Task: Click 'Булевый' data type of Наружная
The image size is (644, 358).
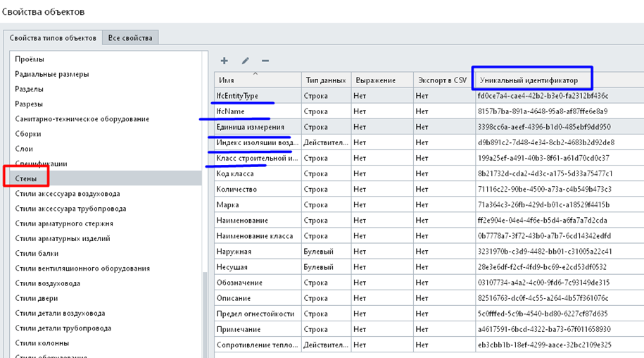Action: 318,252
